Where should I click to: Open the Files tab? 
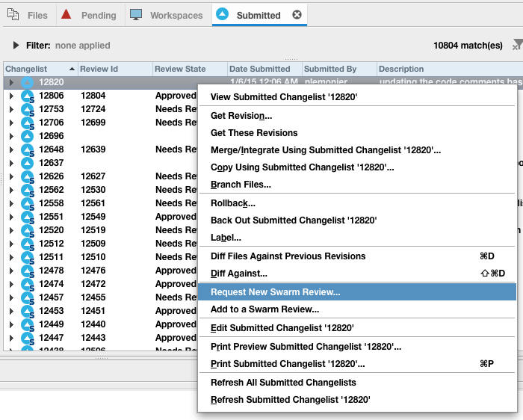(x=29, y=15)
